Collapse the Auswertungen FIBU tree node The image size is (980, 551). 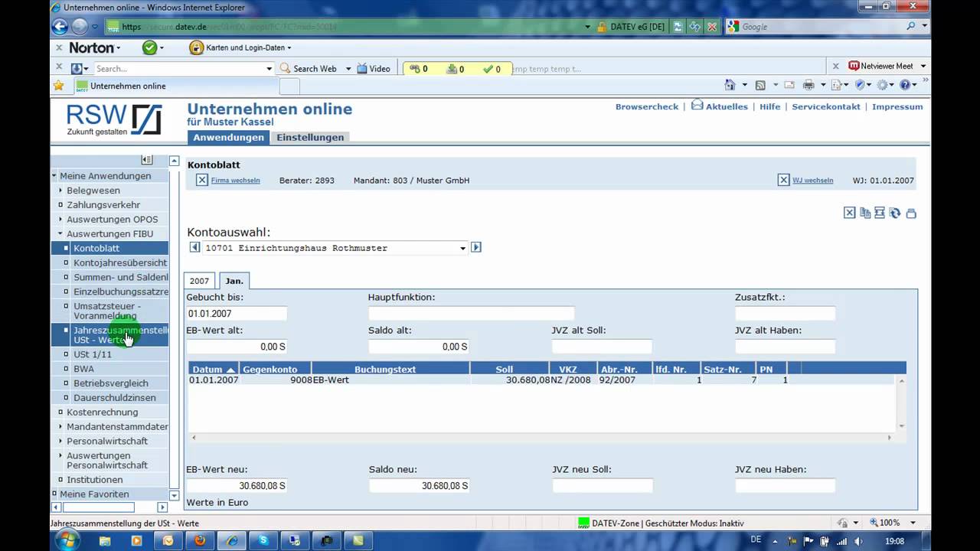[x=60, y=233]
